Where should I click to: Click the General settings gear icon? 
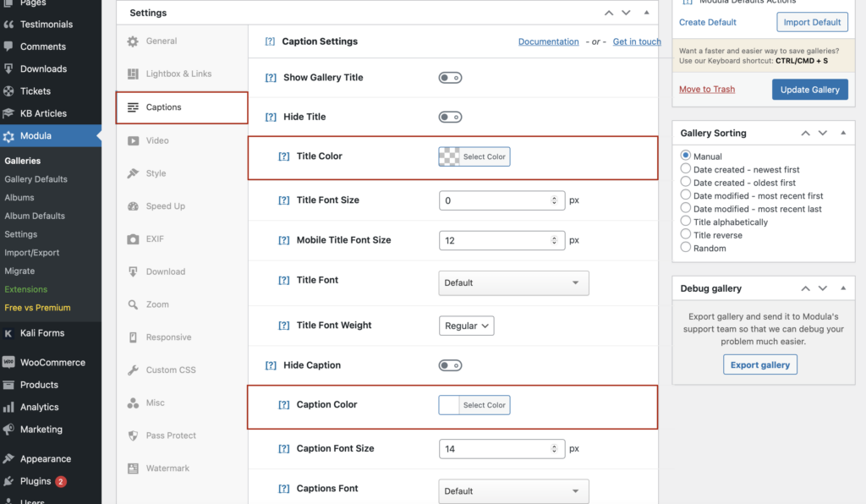coord(133,41)
